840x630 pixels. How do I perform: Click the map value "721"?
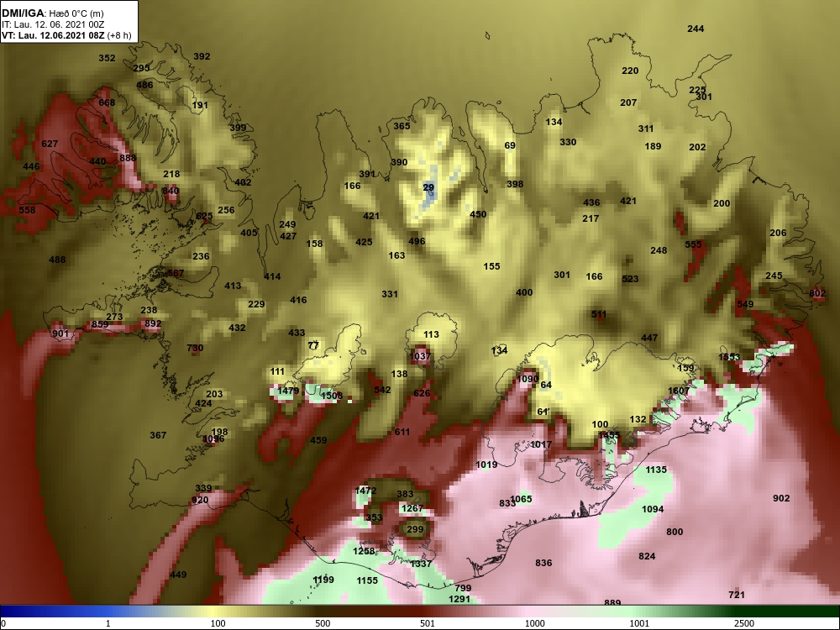click(737, 595)
